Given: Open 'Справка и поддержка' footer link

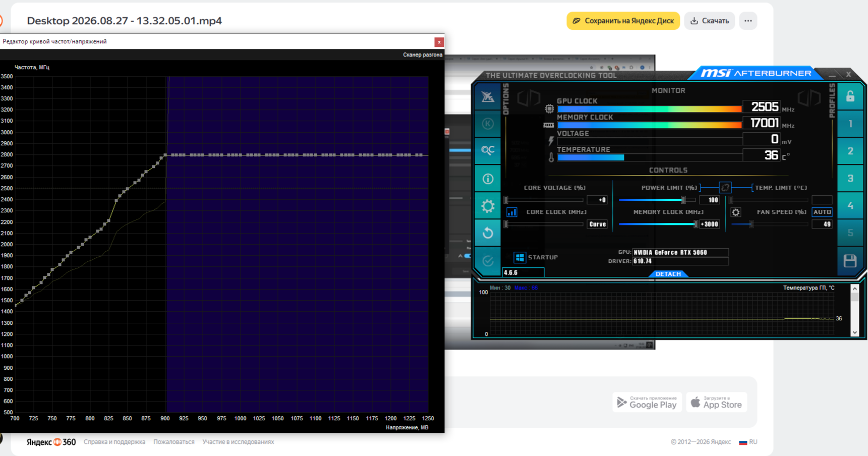Looking at the screenshot, I should click(x=114, y=442).
